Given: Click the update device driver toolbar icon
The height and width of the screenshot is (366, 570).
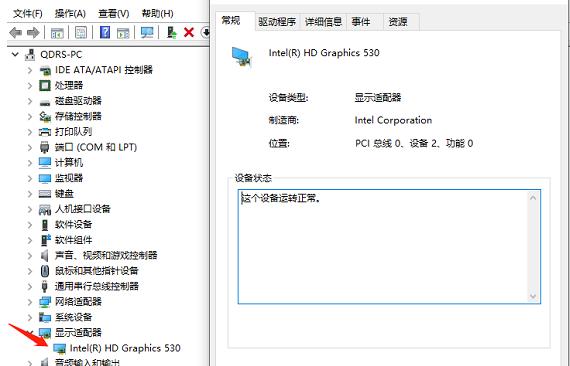Looking at the screenshot, I should 172,33.
